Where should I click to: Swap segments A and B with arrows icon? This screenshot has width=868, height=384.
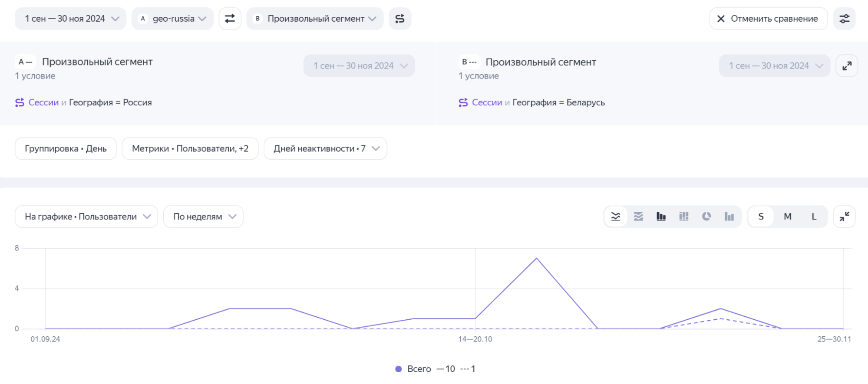point(230,19)
